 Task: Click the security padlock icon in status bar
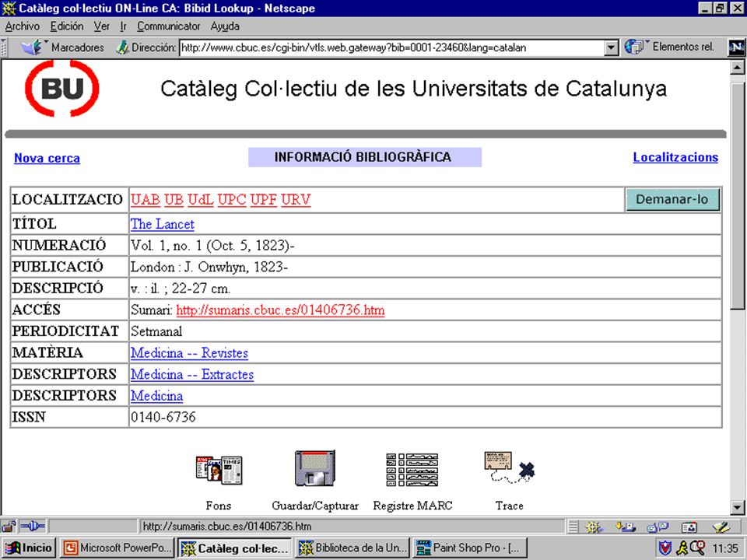pos(9,527)
